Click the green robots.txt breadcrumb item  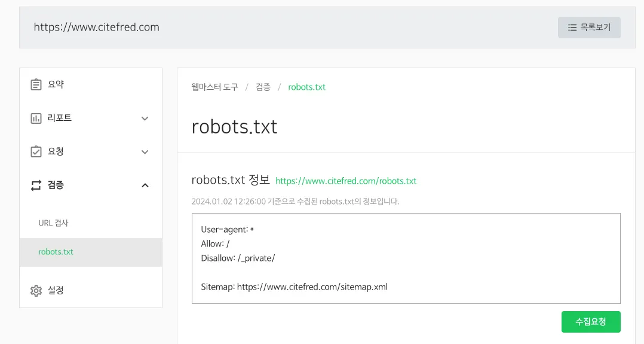(306, 87)
